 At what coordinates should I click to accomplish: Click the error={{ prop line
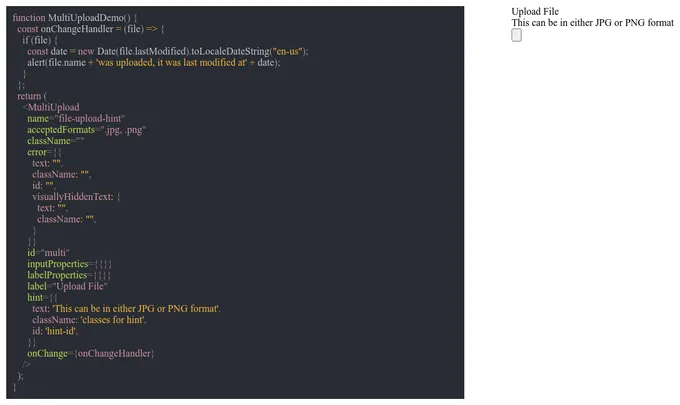tap(44, 152)
